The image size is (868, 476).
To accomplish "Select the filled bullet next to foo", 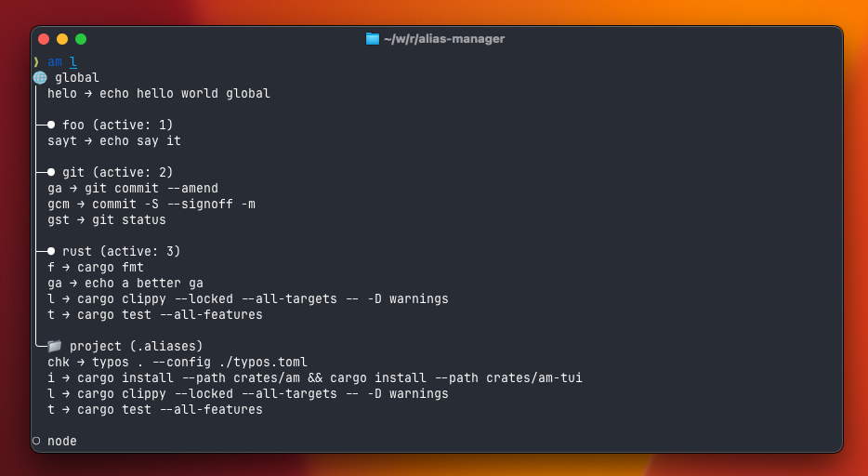I will pyautogui.click(x=51, y=125).
